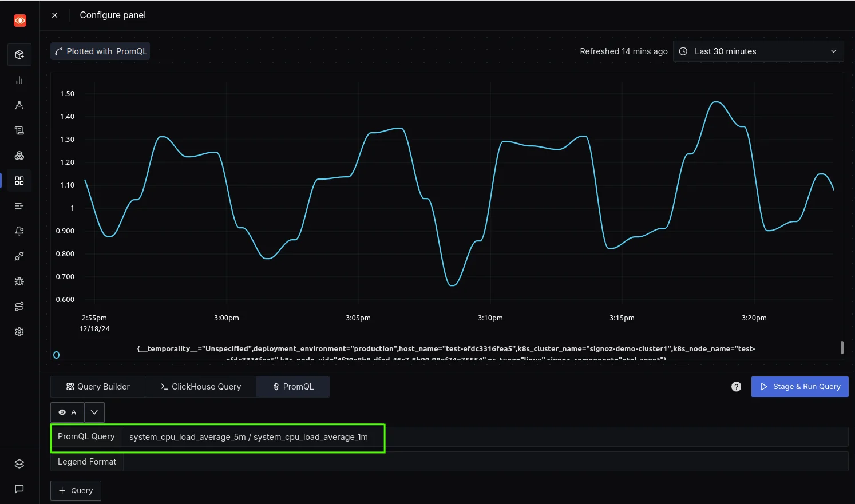
Task: Open the Alerts bell icon
Action: (x=19, y=231)
